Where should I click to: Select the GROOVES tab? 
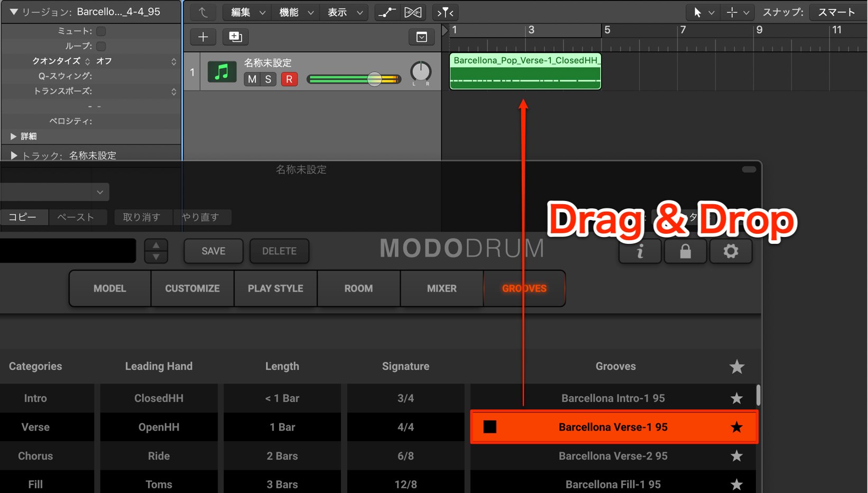coord(524,288)
